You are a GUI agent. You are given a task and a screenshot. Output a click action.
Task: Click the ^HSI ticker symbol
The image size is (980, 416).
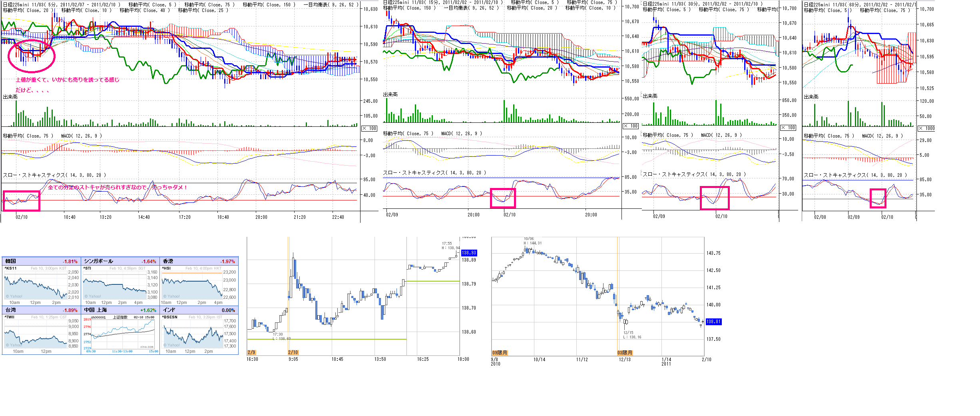pyautogui.click(x=166, y=268)
